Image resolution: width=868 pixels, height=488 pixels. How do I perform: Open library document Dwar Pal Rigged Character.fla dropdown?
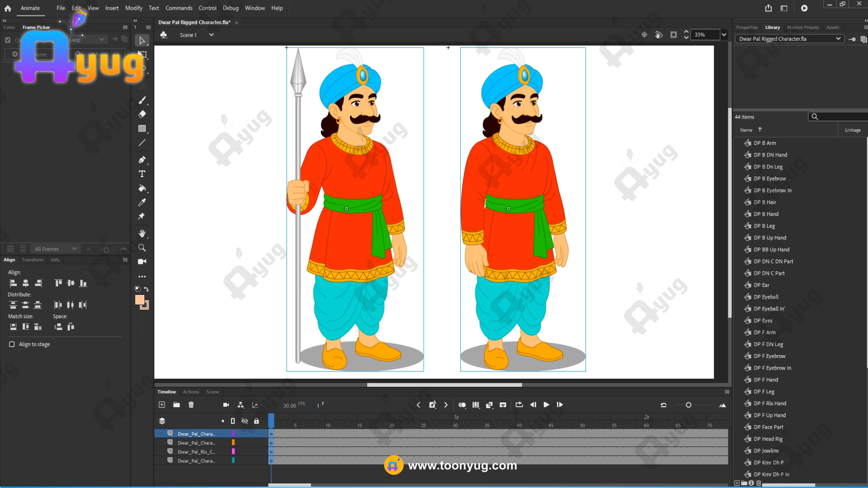point(838,39)
